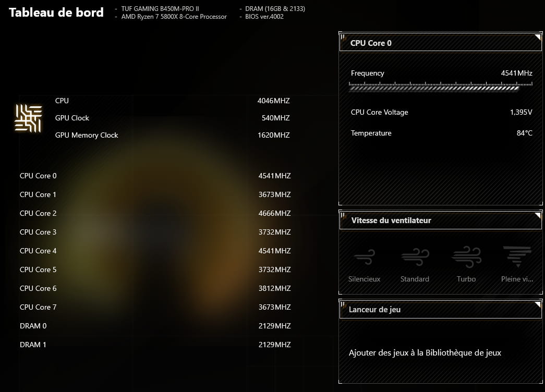Image resolution: width=545 pixels, height=392 pixels.
Task: Select the Silencieux fan speed icon
Action: 364,257
